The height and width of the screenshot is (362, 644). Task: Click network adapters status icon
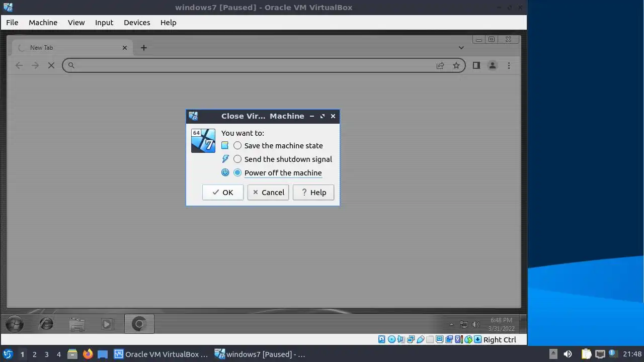click(x=411, y=339)
